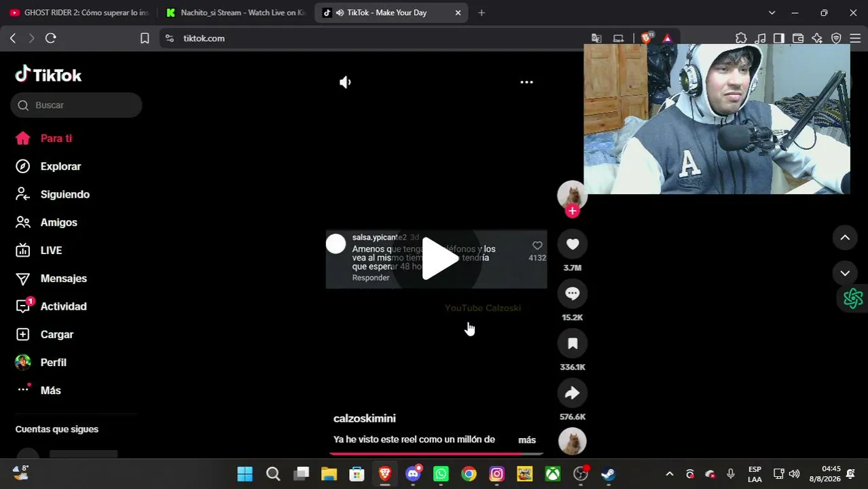
Task: Open Brave Leo AI sparkle icon
Action: pos(817,39)
